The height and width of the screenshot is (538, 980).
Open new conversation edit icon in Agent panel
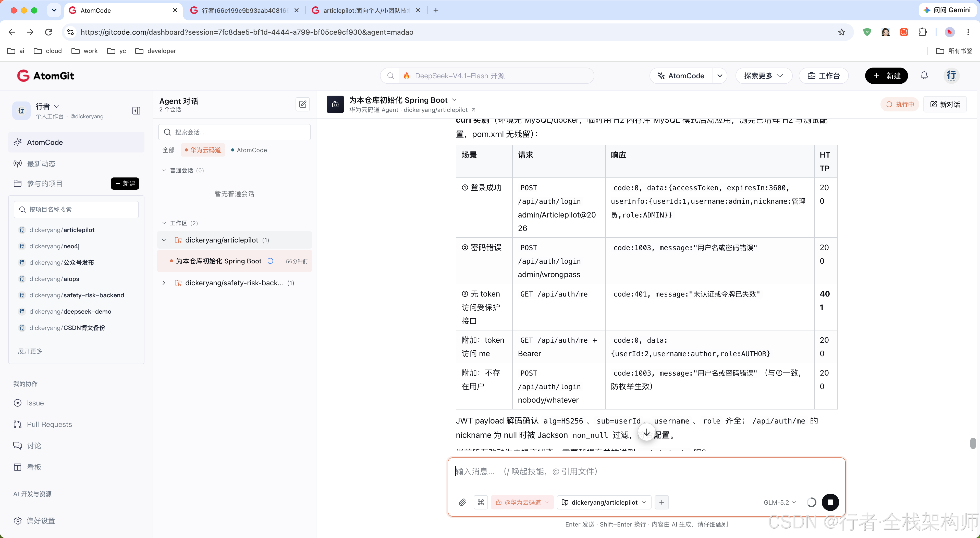[302, 104]
